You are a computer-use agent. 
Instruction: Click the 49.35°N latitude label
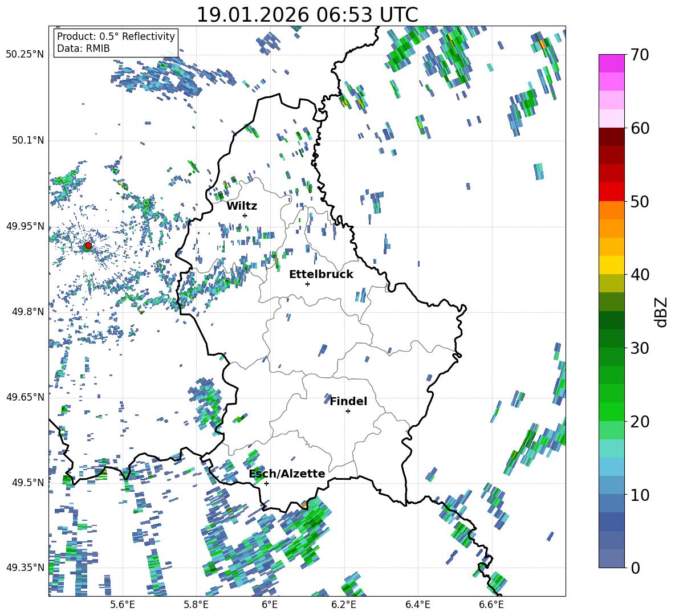coord(25,568)
